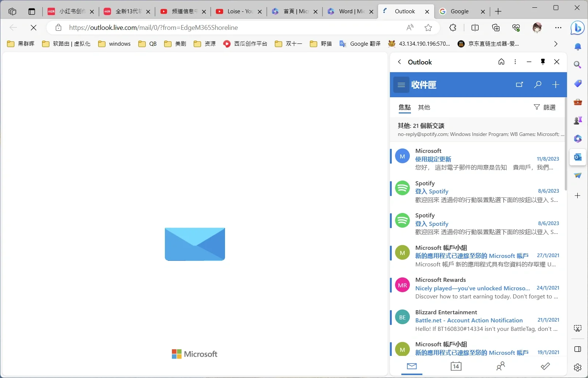Open workspaces icon in tab bar
Viewport: 588px width, 378px height.
pyautogui.click(x=12, y=11)
